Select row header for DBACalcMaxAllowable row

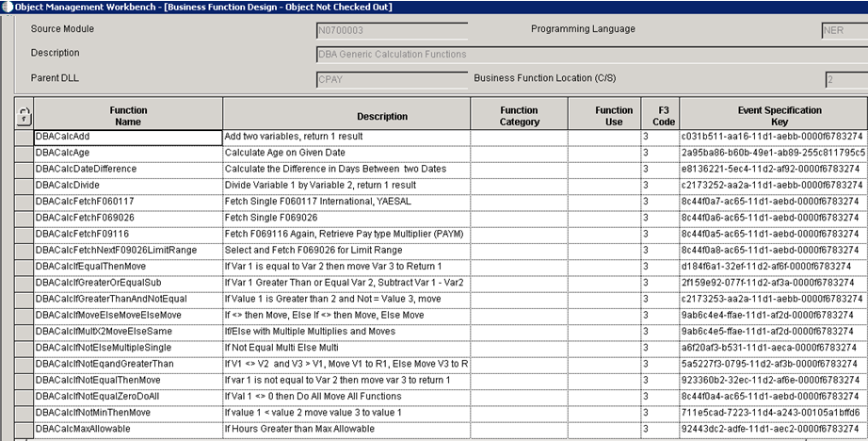(24, 430)
